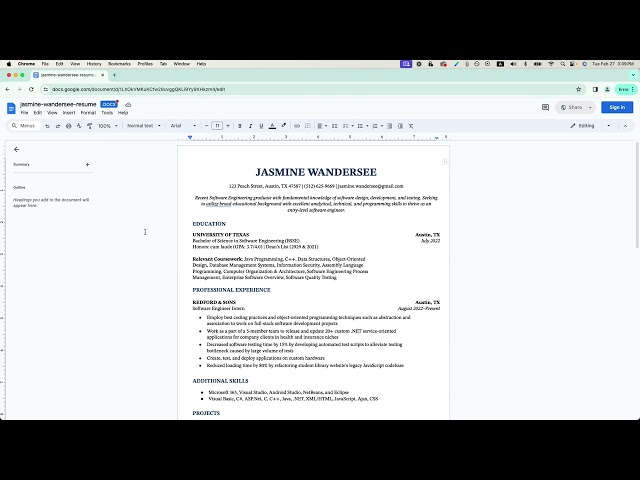Close the jasmine-wandersee-resume tab

(103, 75)
